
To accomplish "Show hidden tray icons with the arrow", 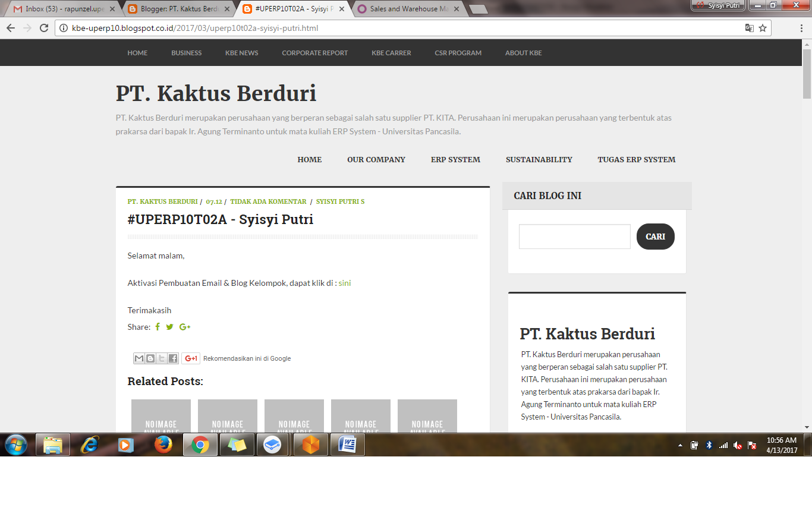I will click(x=680, y=445).
